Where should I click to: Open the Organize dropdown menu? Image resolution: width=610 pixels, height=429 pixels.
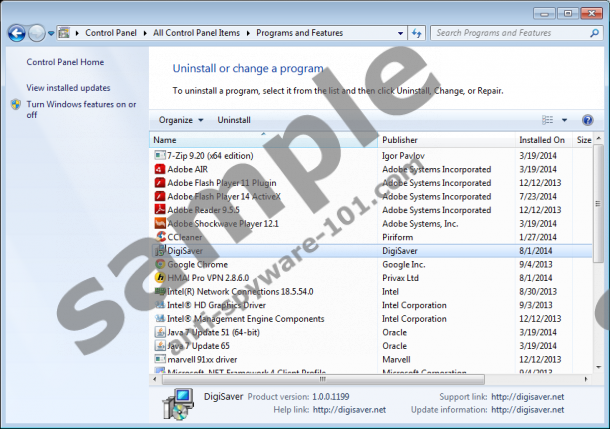coord(180,120)
